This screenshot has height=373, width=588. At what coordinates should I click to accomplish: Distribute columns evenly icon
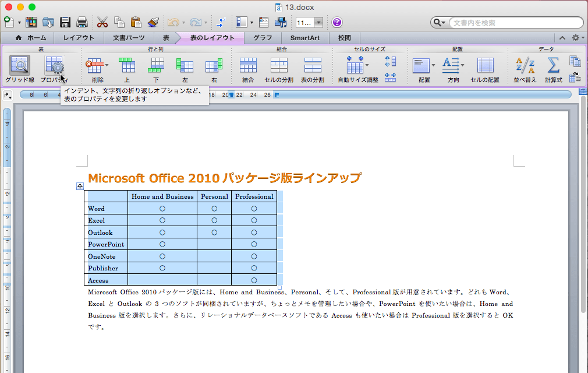click(x=391, y=78)
